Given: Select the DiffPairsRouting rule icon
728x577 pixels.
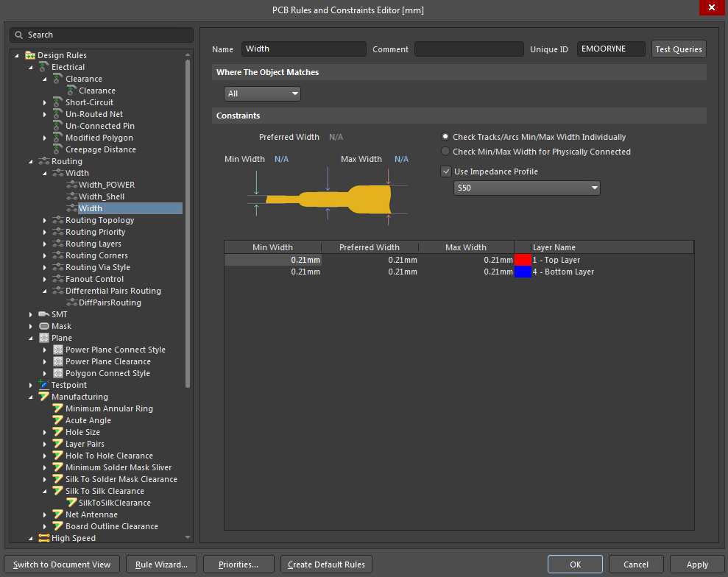Looking at the screenshot, I should click(71, 302).
